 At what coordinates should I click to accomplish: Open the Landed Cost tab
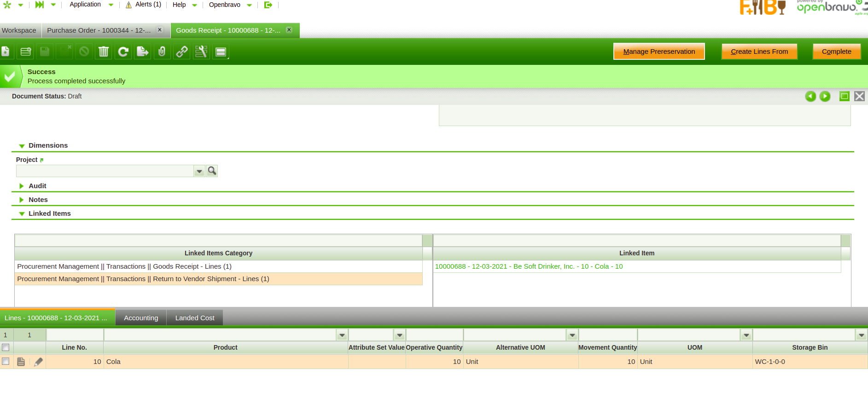click(195, 318)
